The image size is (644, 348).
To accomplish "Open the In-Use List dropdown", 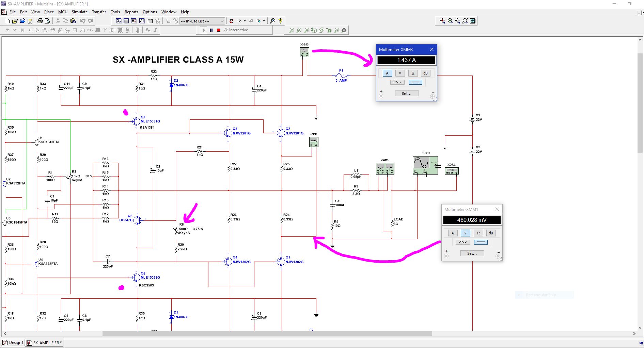I will 202,21.
